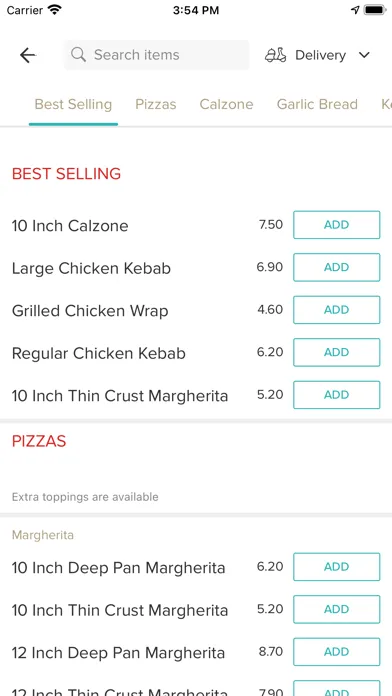Image resolution: width=392 pixels, height=696 pixels.
Task: Select the Best Selling tab
Action: (73, 104)
